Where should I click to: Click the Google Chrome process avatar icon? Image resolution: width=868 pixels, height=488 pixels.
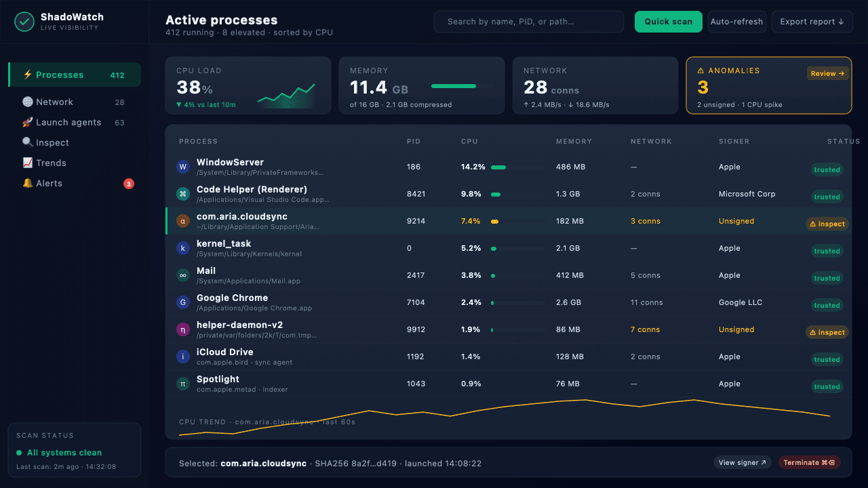click(182, 302)
